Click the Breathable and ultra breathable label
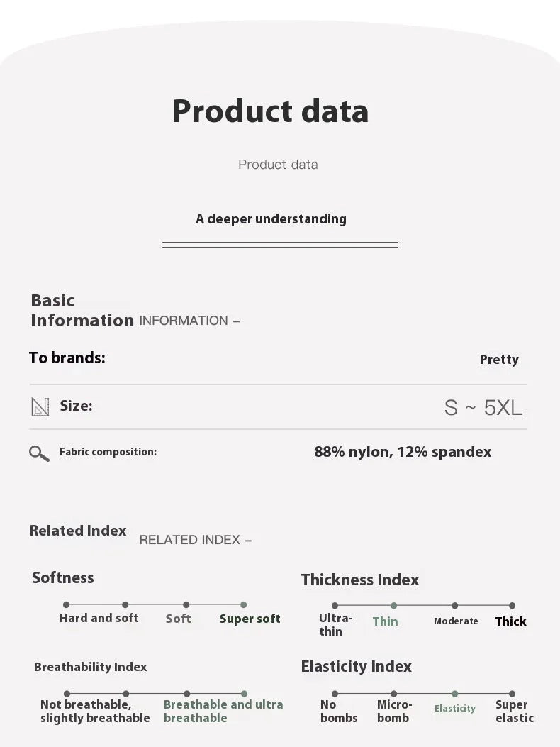The height and width of the screenshot is (747, 560). coord(223,711)
